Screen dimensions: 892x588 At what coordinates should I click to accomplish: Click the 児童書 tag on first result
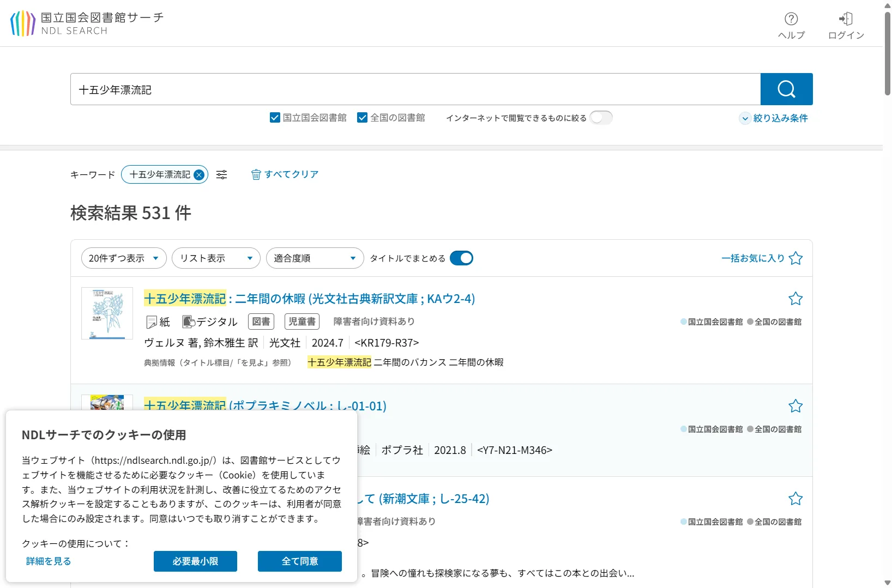coord(302,322)
